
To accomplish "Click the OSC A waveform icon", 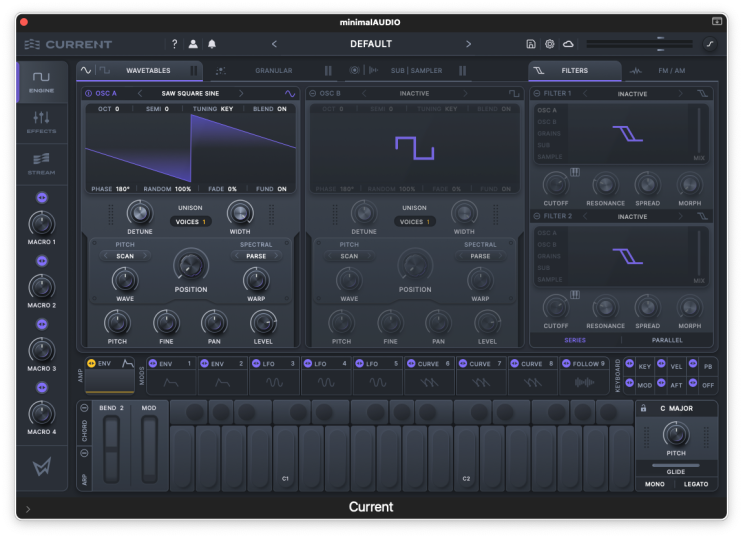I will [290, 93].
